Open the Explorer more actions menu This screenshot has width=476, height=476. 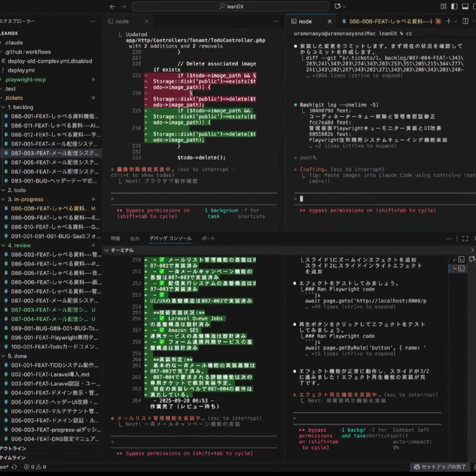coord(92,21)
